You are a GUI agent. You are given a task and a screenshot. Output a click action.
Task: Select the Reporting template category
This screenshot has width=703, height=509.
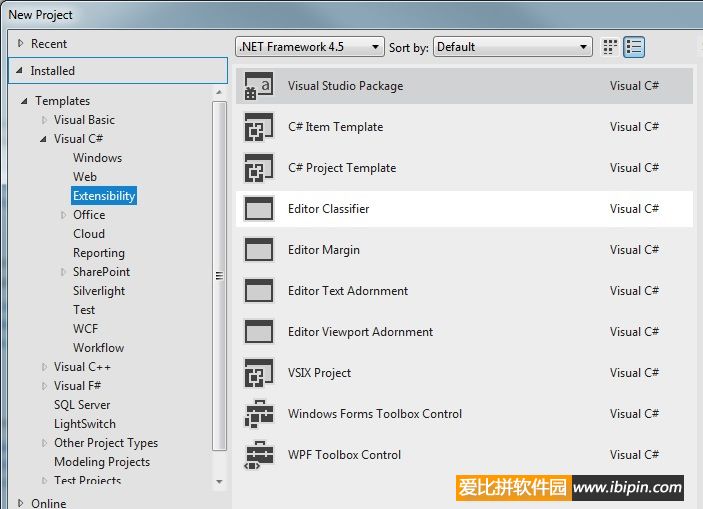tap(99, 253)
